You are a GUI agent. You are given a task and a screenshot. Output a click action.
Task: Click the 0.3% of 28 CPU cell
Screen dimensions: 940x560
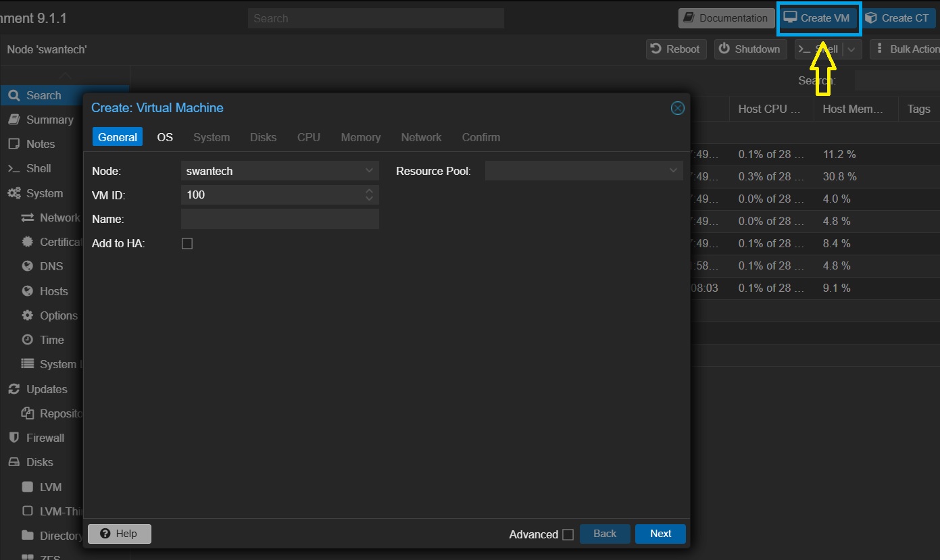(x=771, y=176)
